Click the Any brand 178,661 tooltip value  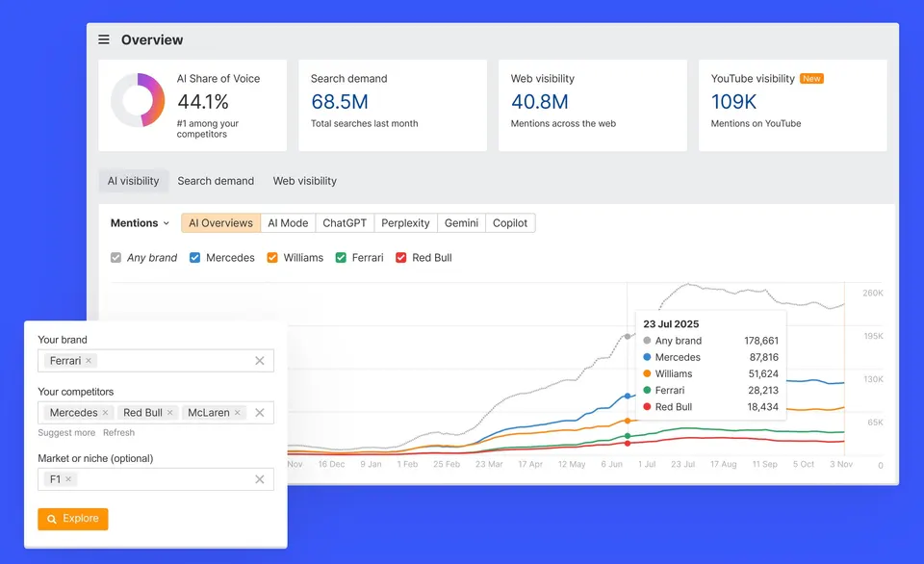[761, 341]
